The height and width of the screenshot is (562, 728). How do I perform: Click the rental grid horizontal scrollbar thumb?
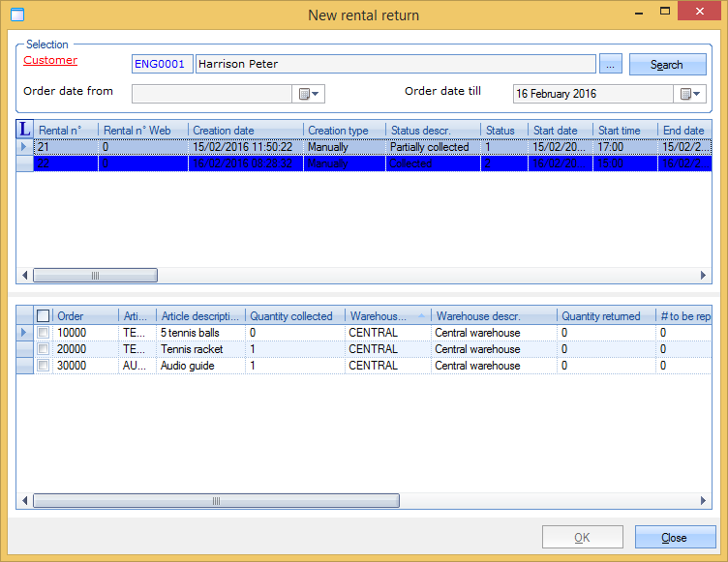95,276
